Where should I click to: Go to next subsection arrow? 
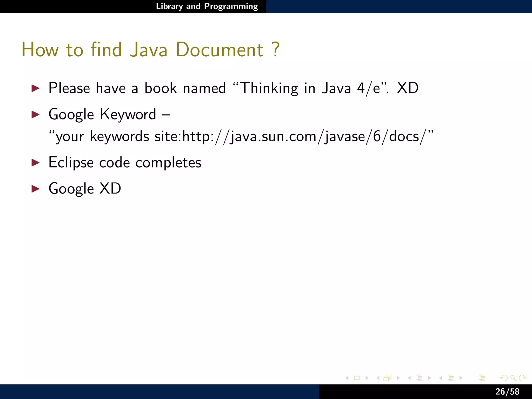tap(429, 378)
